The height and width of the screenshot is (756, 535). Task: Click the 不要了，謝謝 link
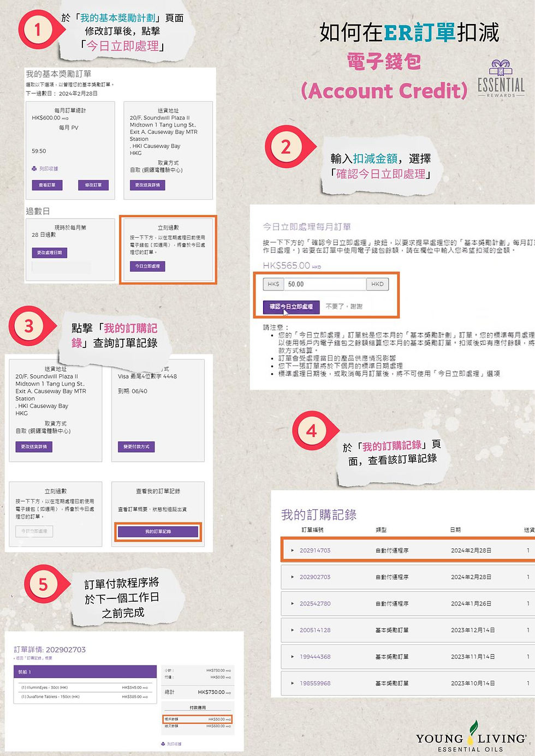pyautogui.click(x=344, y=307)
